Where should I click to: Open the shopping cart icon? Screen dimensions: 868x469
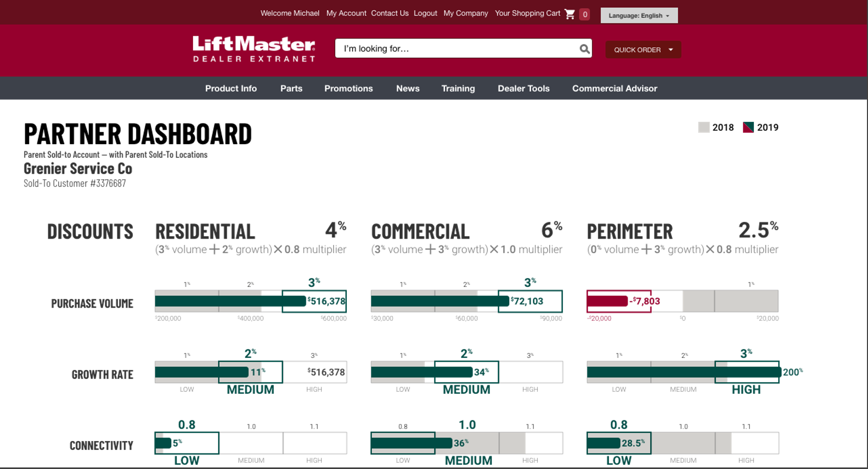click(x=569, y=14)
